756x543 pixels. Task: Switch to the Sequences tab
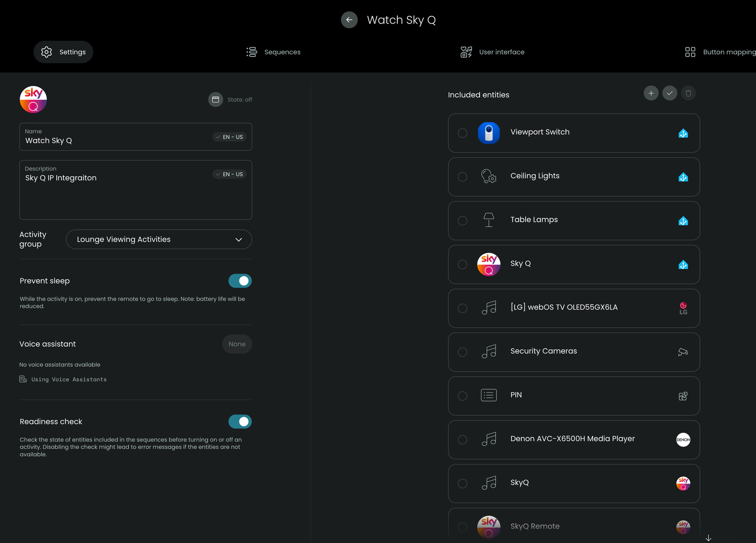click(x=273, y=52)
